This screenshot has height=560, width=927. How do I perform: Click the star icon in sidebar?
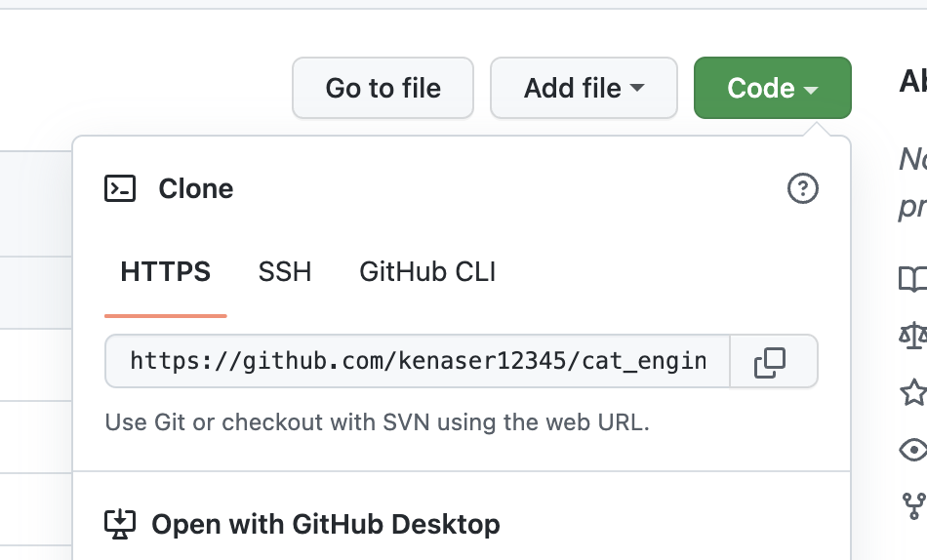pos(913,392)
